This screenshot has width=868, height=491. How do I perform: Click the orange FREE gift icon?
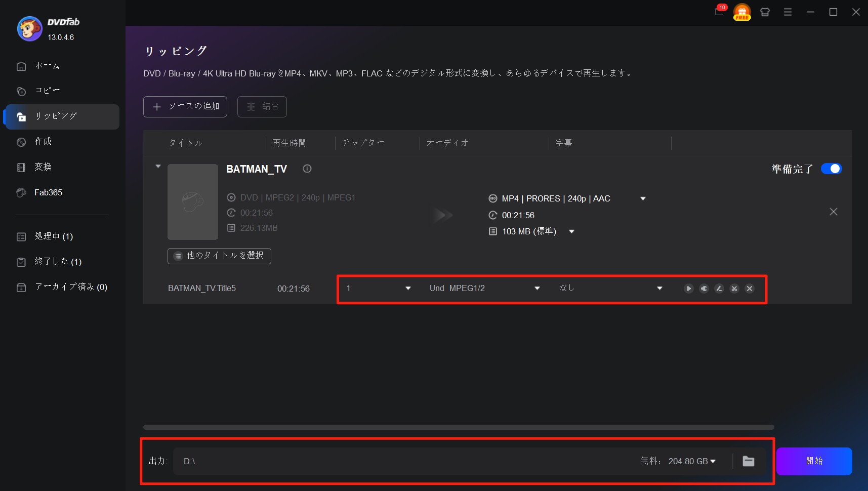pyautogui.click(x=742, y=12)
